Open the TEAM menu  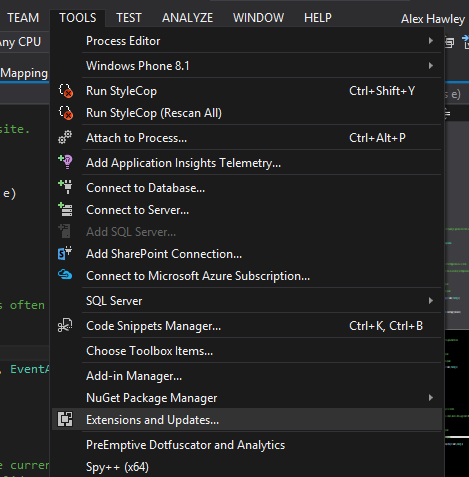(x=23, y=18)
